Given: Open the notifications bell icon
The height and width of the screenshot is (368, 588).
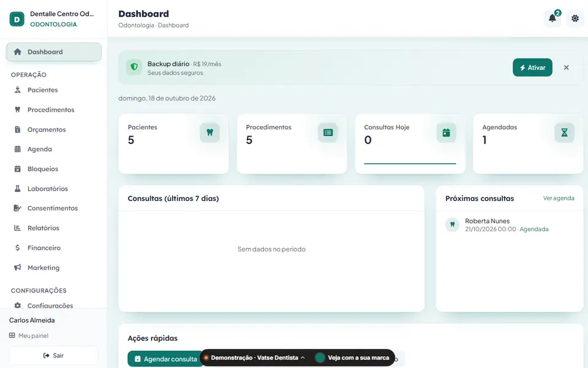Looking at the screenshot, I should pos(552,18).
